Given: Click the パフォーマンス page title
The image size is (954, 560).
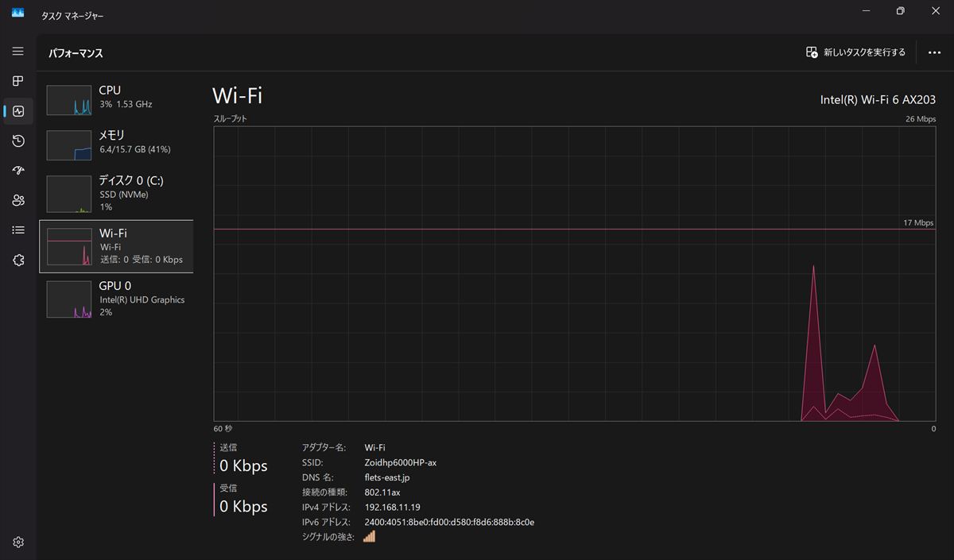Looking at the screenshot, I should point(76,53).
